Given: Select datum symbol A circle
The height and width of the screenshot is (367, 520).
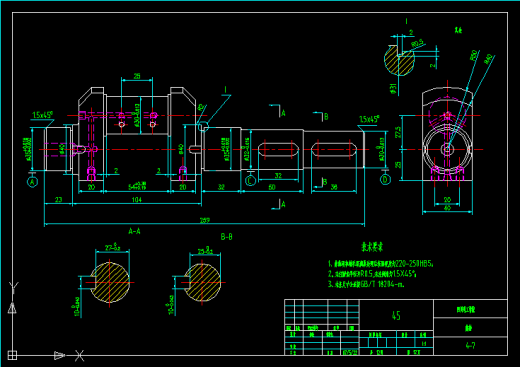Looking at the screenshot, I should pyautogui.click(x=32, y=182).
